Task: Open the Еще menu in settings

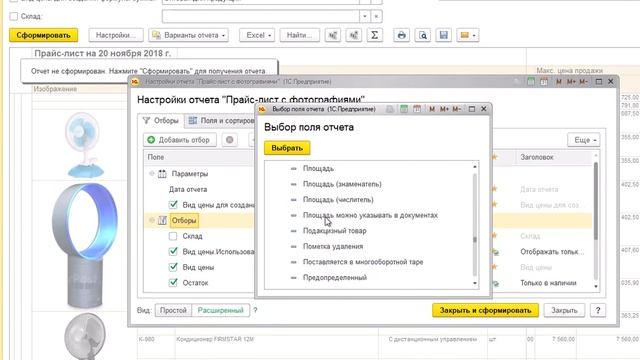Action: point(584,140)
